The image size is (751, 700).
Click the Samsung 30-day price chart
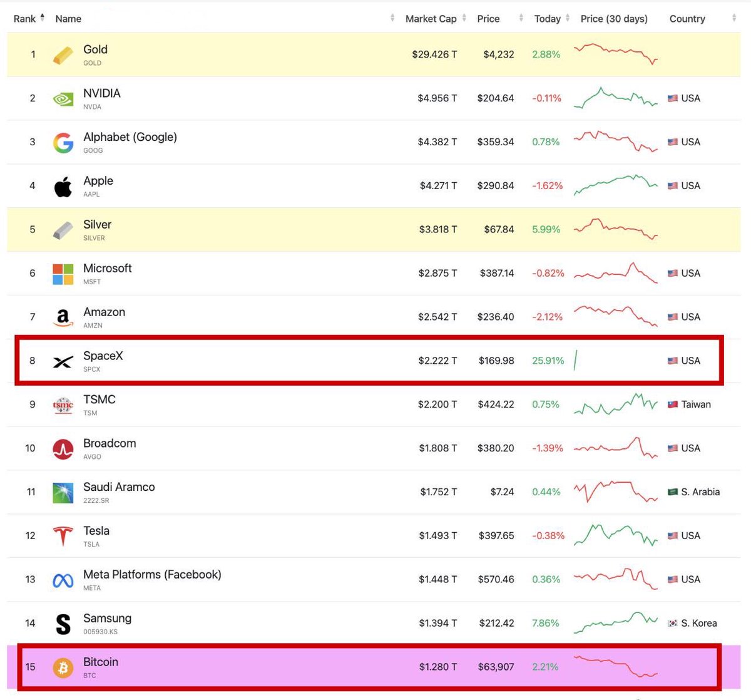coord(616,622)
